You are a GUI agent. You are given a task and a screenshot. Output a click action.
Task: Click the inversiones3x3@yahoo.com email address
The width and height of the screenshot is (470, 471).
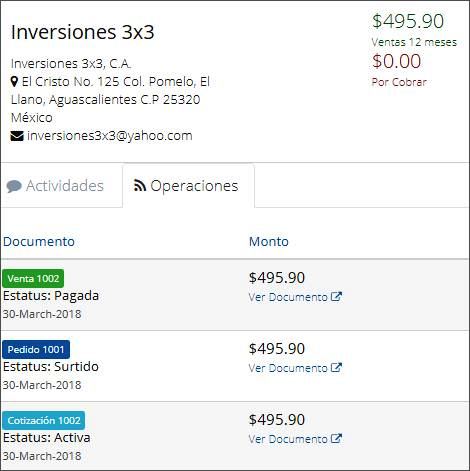click(x=110, y=136)
